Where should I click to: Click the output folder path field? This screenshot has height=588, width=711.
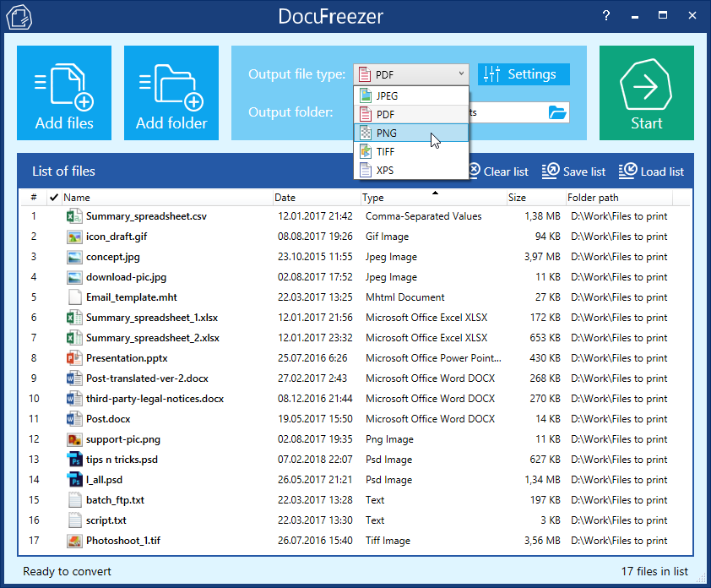pos(507,112)
